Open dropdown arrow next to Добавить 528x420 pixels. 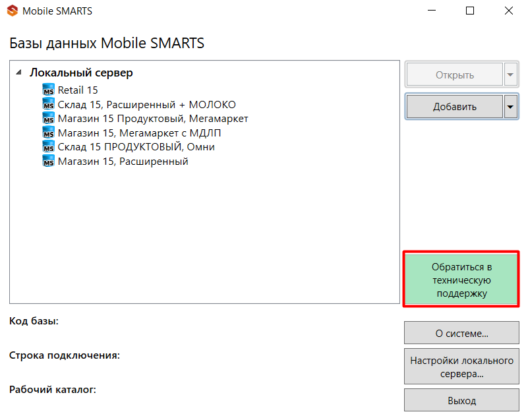pos(510,107)
